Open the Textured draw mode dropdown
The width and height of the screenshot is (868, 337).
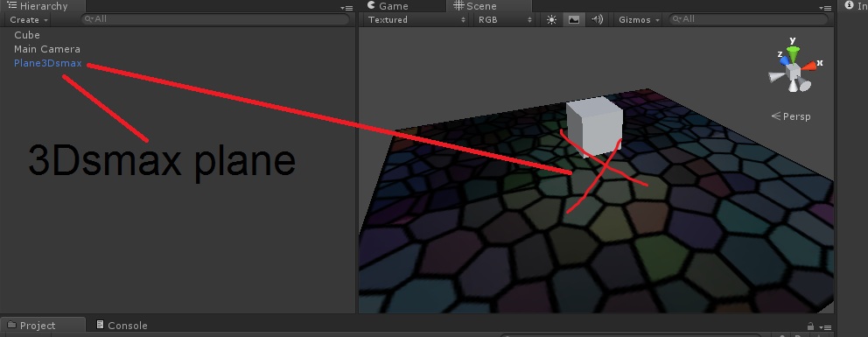(x=416, y=19)
